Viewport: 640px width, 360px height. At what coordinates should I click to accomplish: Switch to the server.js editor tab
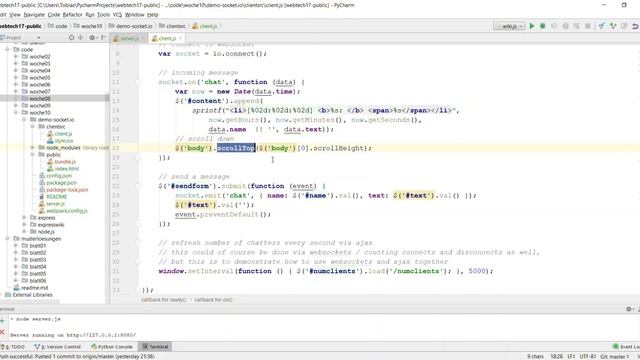pos(129,38)
